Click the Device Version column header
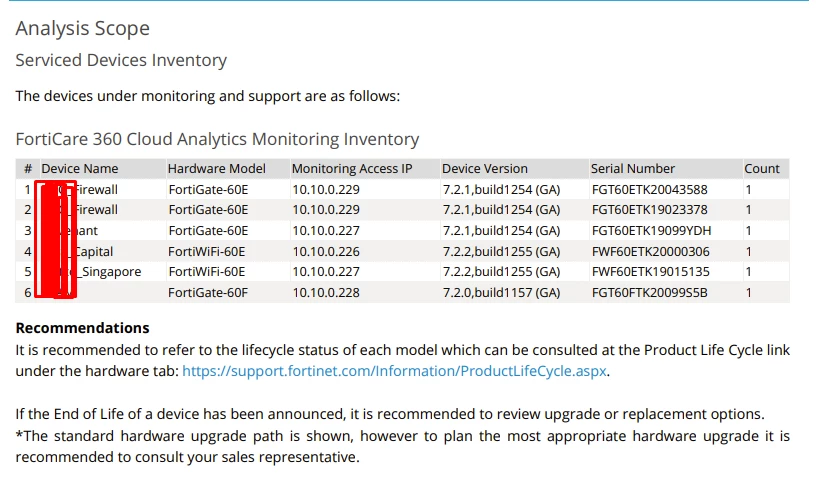The width and height of the screenshot is (819, 486). coord(485,169)
